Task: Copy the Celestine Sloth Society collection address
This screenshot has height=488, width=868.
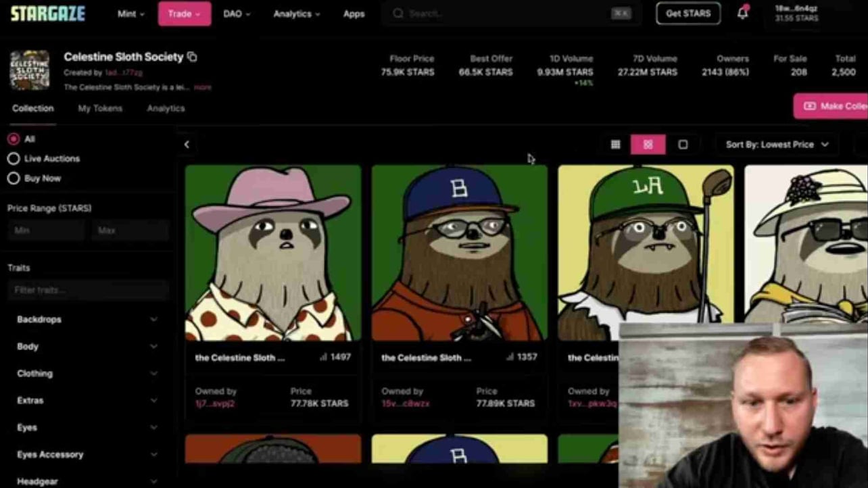Action: [192, 57]
